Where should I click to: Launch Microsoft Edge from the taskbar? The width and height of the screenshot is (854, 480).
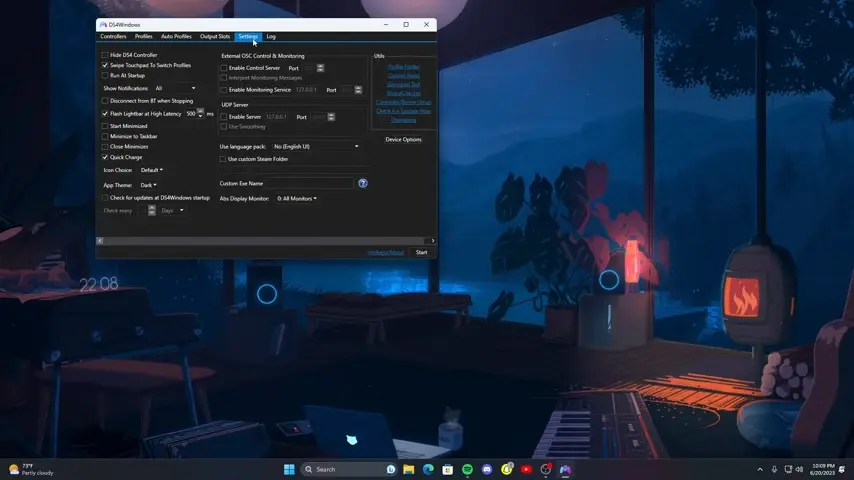[428, 469]
